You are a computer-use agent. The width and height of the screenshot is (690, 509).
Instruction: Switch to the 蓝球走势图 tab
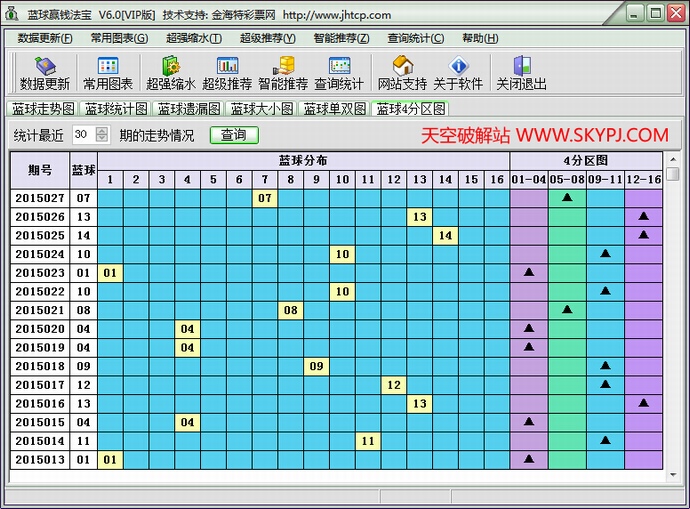43,109
